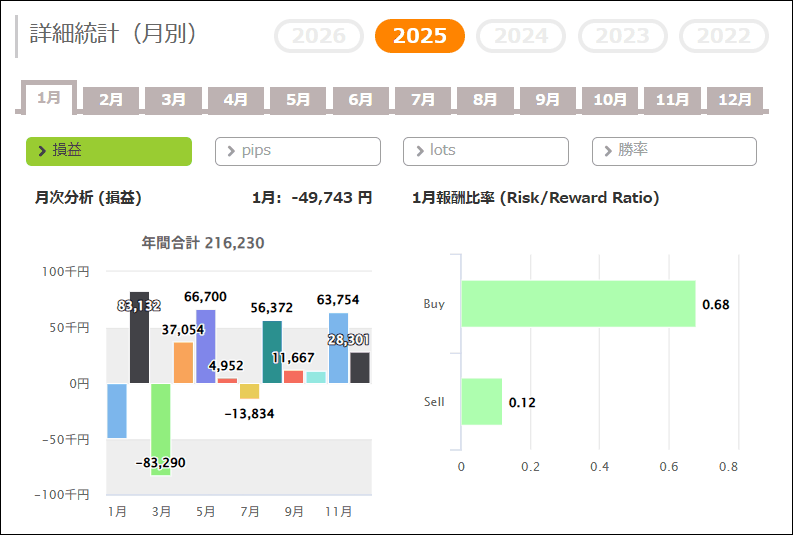Viewport: 793px width, 535px height.
Task: Display the 勝率 win rate view
Action: 674,151
